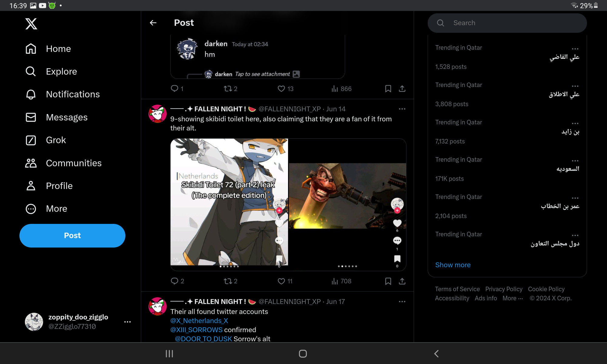This screenshot has height=364, width=607.
Task: Open options for trend السعوديه
Action: point(575,160)
